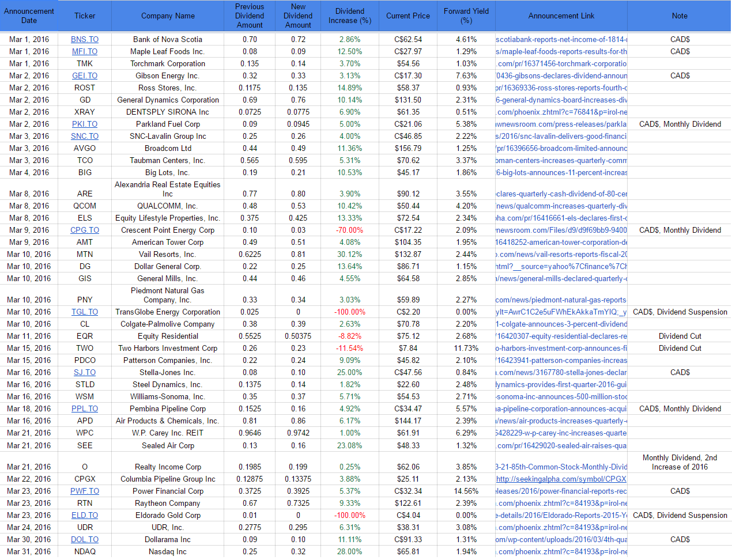Click the 0.12875 previous dividend cell
This screenshot has width=732, height=560.
(250, 479)
